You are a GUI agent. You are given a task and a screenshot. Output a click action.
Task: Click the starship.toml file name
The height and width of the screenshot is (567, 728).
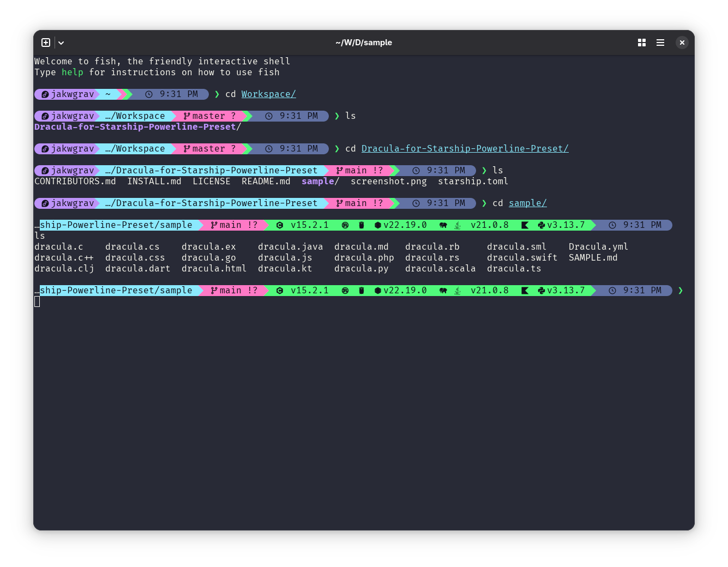point(473,182)
